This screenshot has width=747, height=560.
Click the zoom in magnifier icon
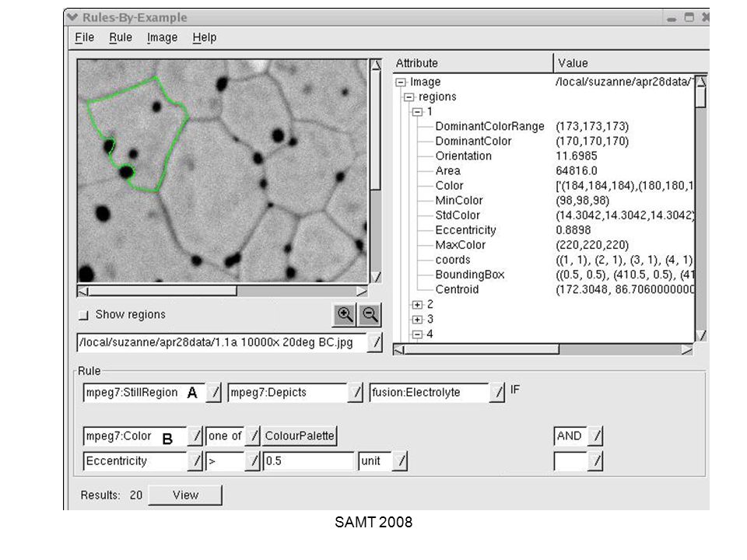[345, 314]
